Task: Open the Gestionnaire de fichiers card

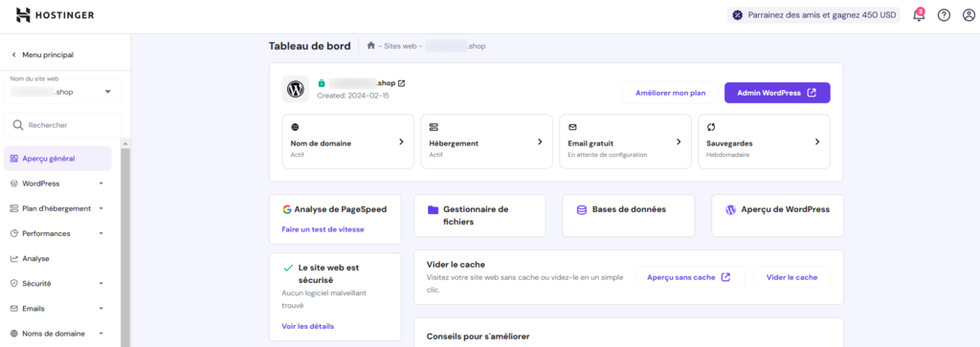Action: point(479,215)
